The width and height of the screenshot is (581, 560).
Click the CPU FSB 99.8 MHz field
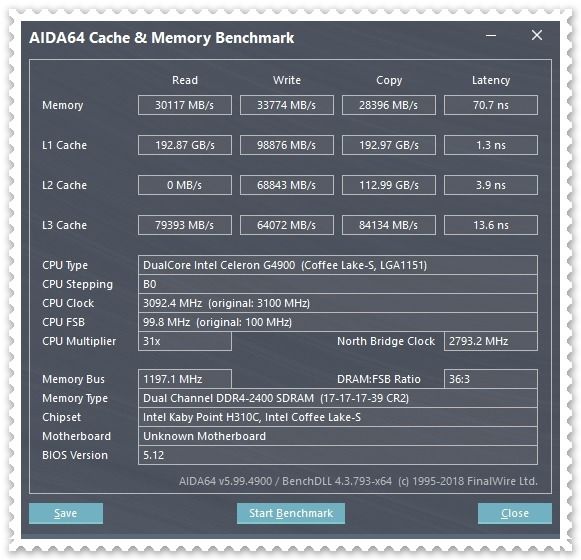point(338,322)
